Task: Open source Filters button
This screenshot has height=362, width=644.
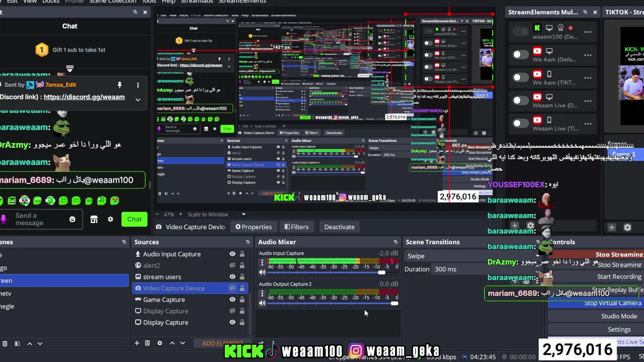Action: click(296, 227)
